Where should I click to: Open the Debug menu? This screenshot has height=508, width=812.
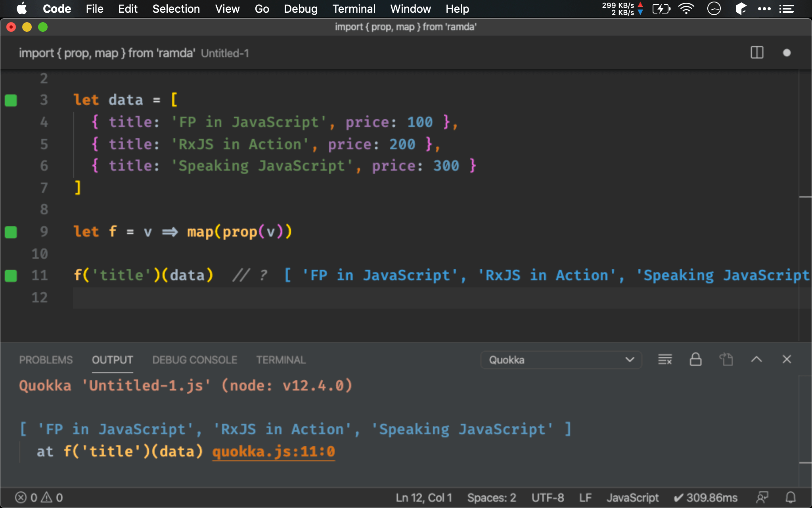tap(301, 9)
